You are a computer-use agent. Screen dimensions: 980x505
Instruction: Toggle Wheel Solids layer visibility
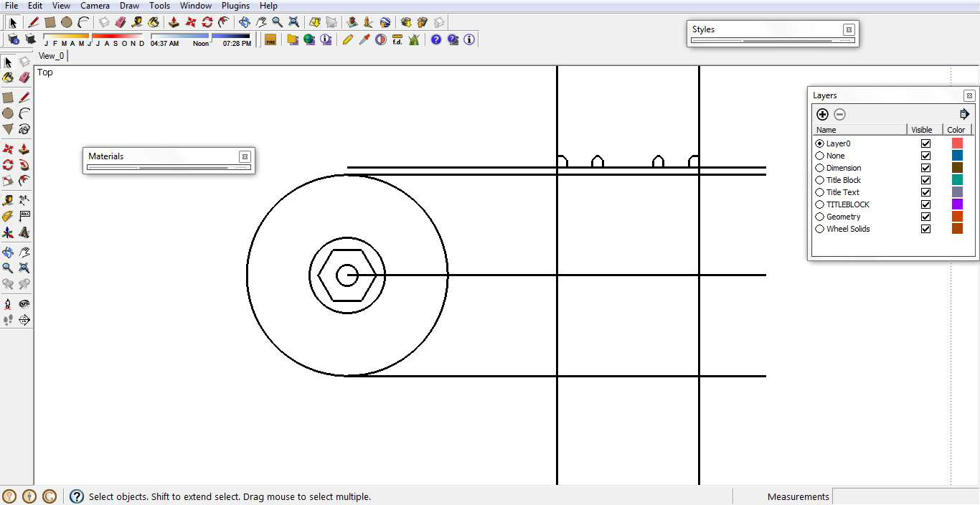click(x=925, y=229)
